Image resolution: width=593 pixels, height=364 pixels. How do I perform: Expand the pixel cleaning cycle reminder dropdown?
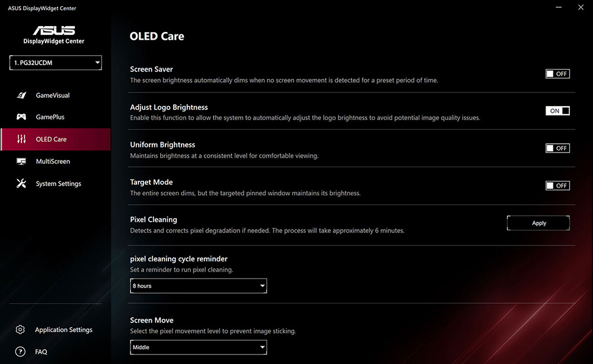point(198,285)
